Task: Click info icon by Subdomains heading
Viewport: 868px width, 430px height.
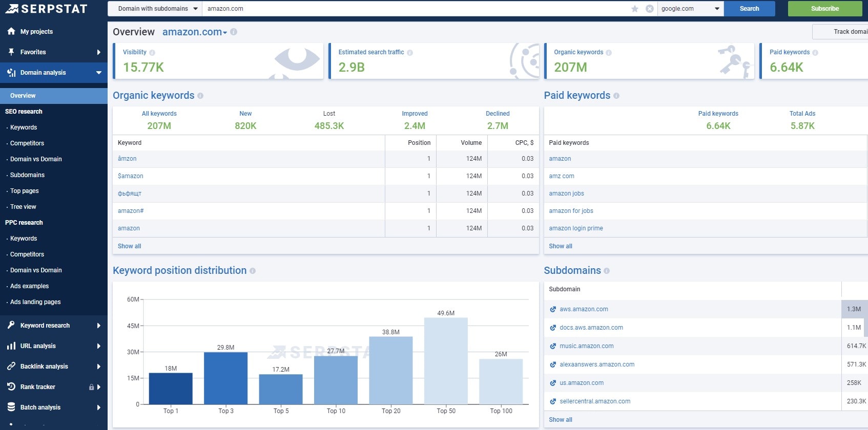Action: coord(607,271)
